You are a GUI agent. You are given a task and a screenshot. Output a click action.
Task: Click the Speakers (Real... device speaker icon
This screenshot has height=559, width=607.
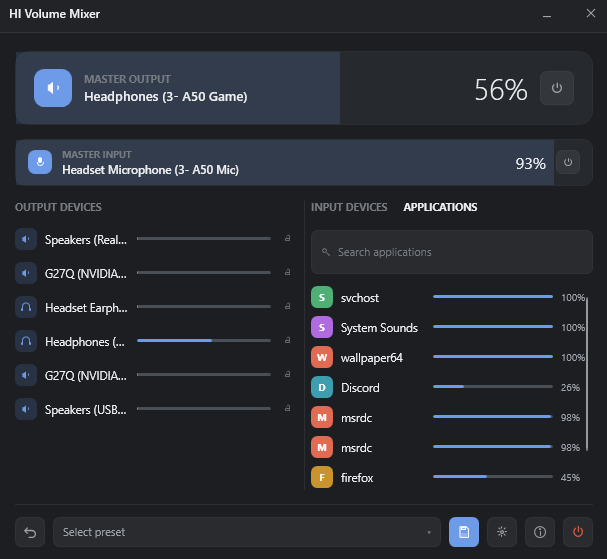tap(26, 239)
